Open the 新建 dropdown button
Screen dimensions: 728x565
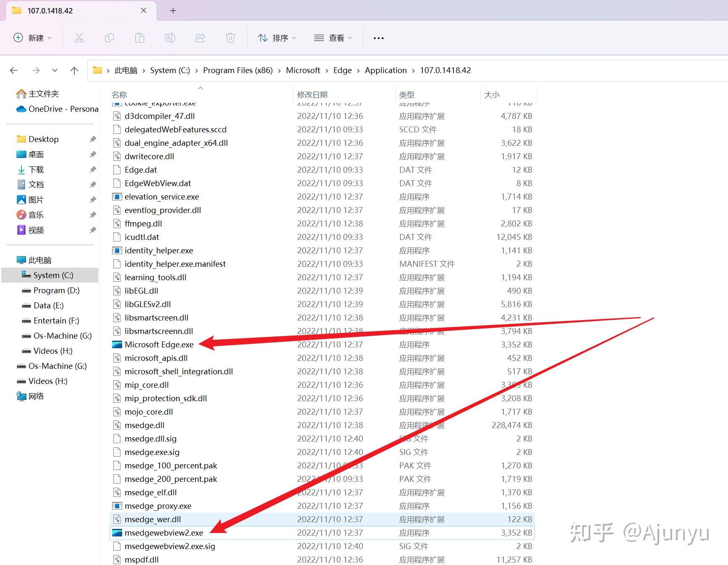33,38
